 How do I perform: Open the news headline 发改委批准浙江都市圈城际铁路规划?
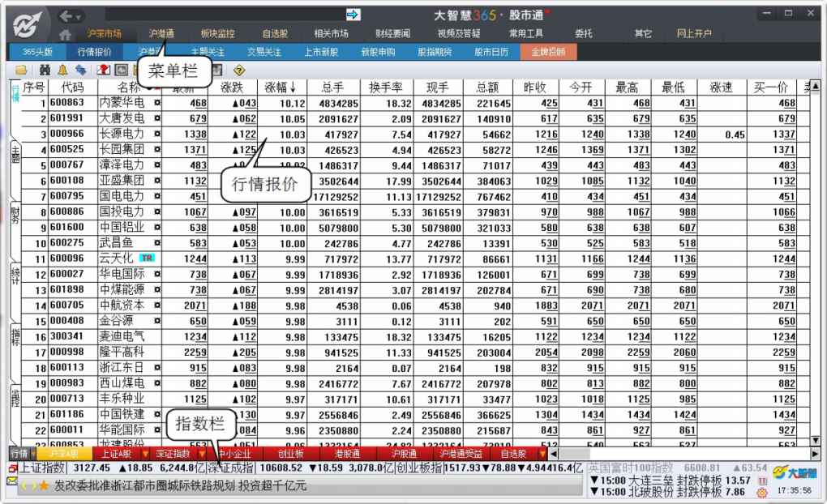[144, 485]
